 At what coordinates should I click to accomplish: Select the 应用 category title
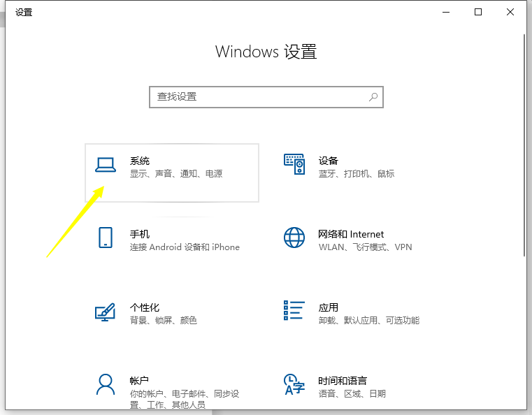pyautogui.click(x=329, y=308)
